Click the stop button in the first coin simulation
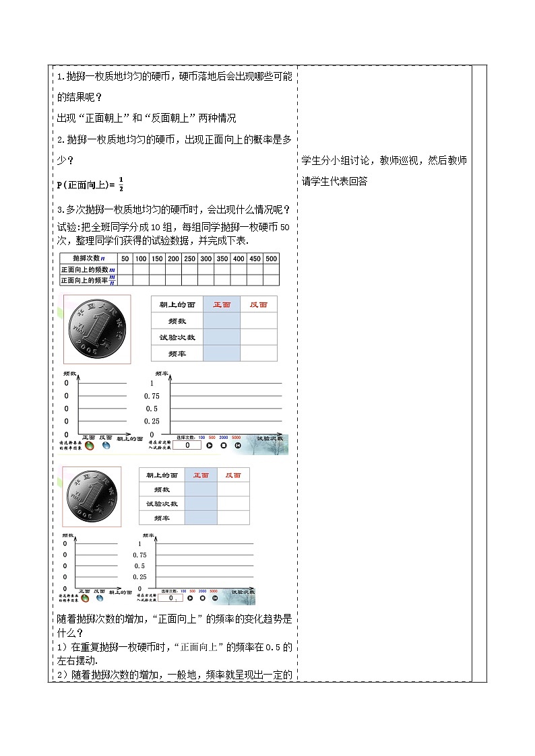This screenshot has height=756, width=535. click(x=223, y=446)
